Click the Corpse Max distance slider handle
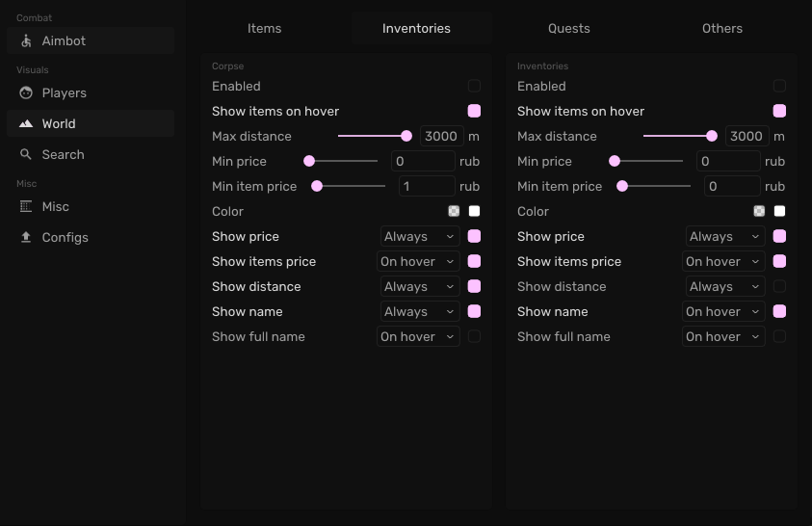 point(406,136)
